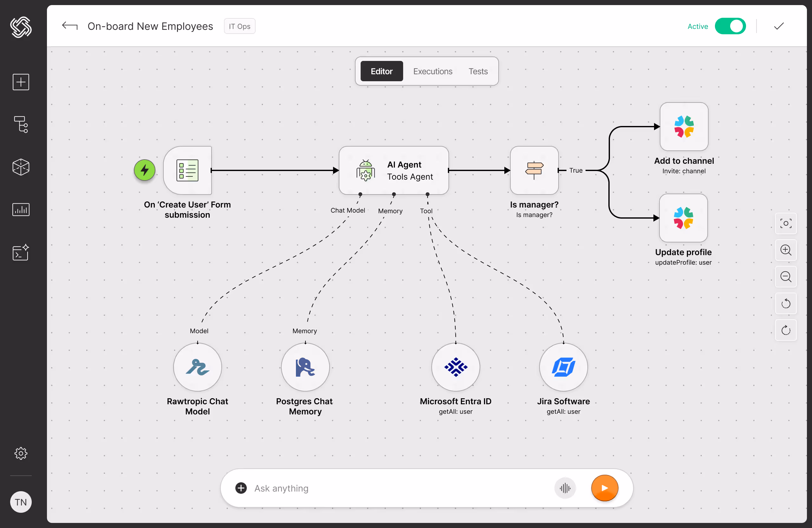Image resolution: width=812 pixels, height=528 pixels.
Task: Open the AI Agent Tools Agent node
Action: point(394,170)
